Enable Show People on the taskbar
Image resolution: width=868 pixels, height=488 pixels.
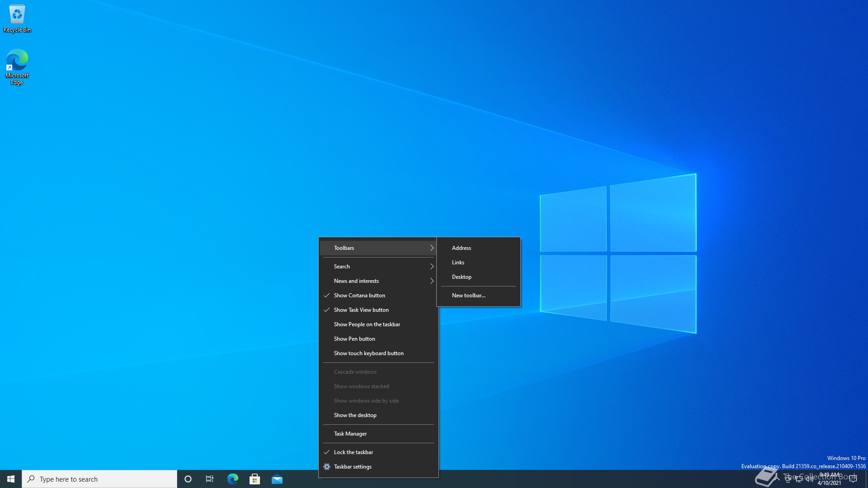coord(378,324)
